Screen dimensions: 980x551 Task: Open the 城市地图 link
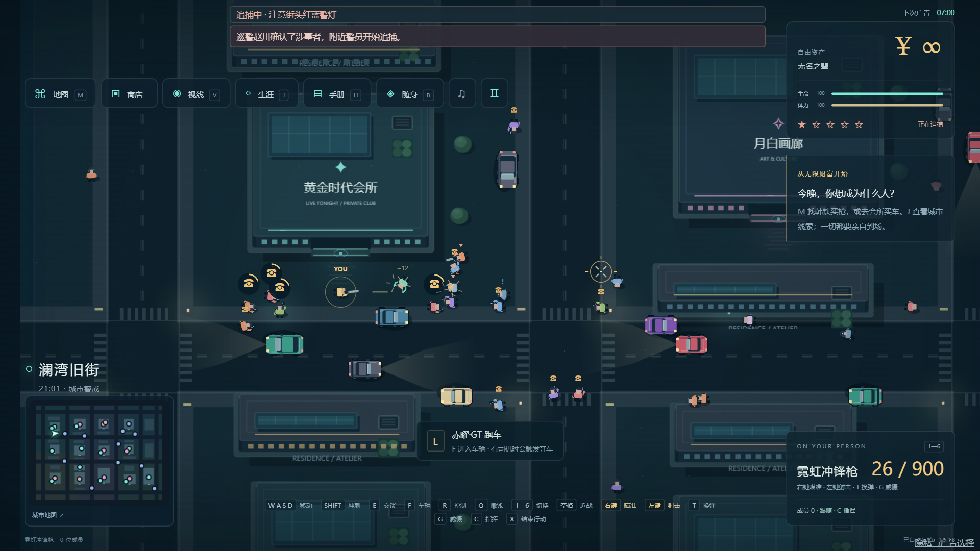point(48,515)
